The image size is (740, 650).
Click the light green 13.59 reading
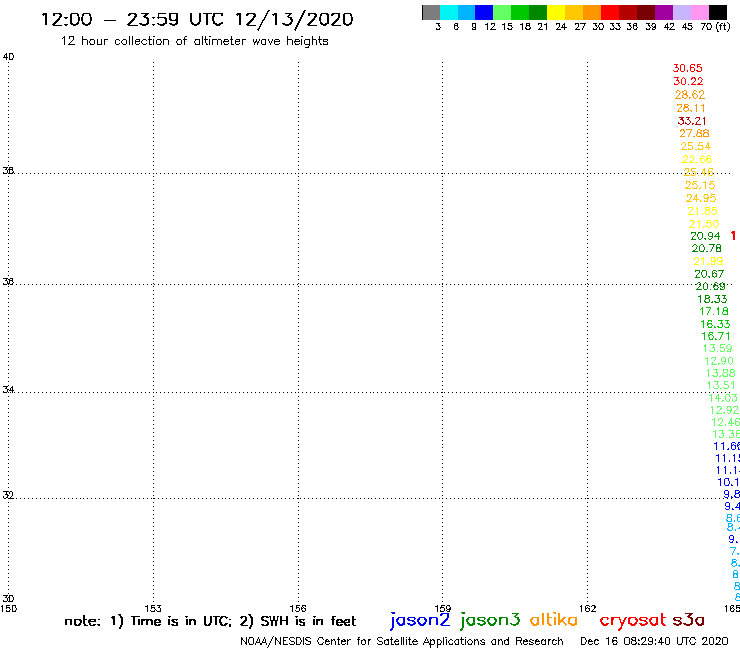(717, 348)
